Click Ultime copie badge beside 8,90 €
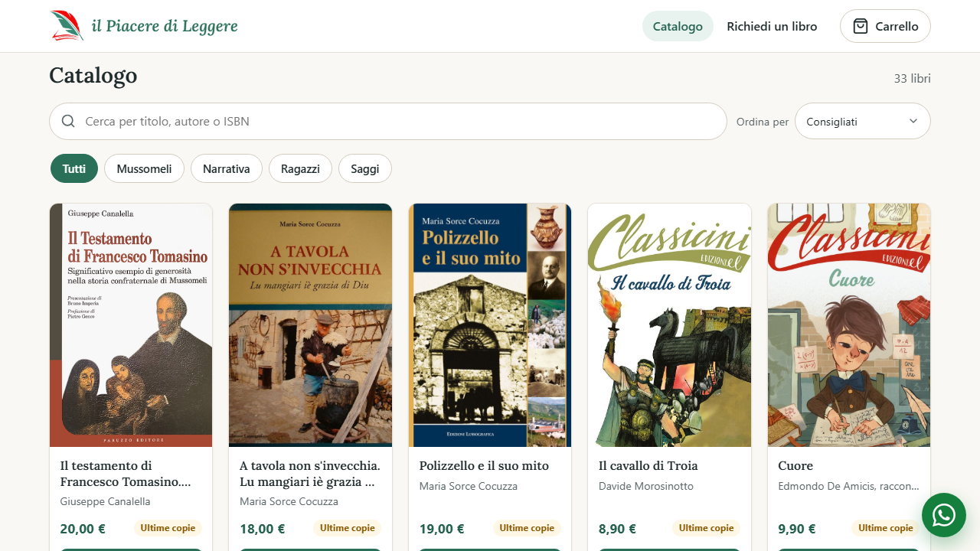This screenshot has width=980, height=551. pyautogui.click(x=706, y=528)
